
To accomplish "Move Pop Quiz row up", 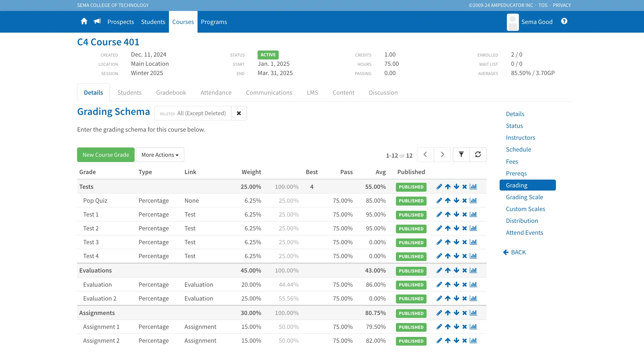I will (448, 201).
